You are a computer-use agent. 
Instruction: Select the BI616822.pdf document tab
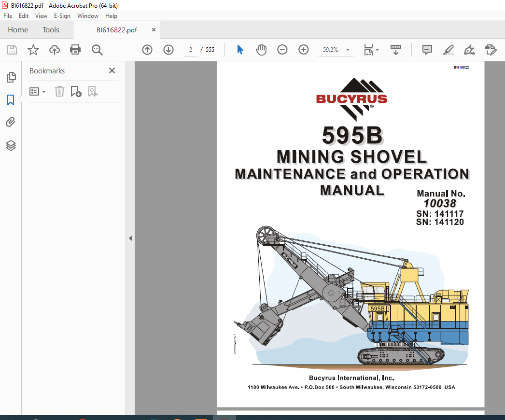[116, 30]
